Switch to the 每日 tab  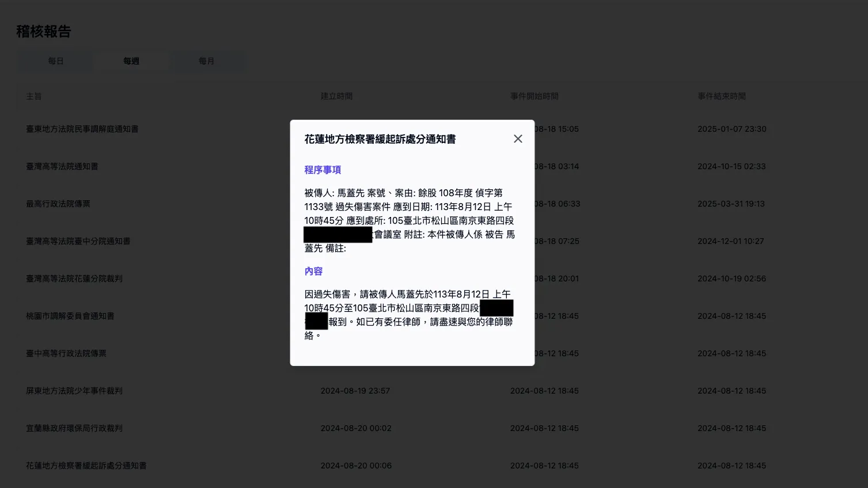56,61
